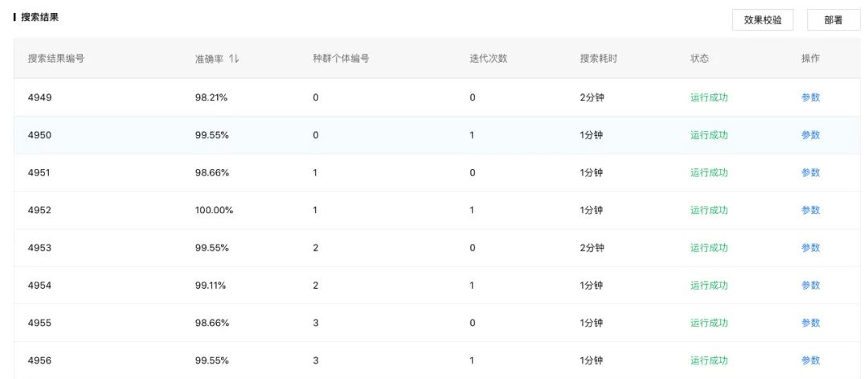Sort by 准确率 sort icon
868x379 pixels.
234,59
